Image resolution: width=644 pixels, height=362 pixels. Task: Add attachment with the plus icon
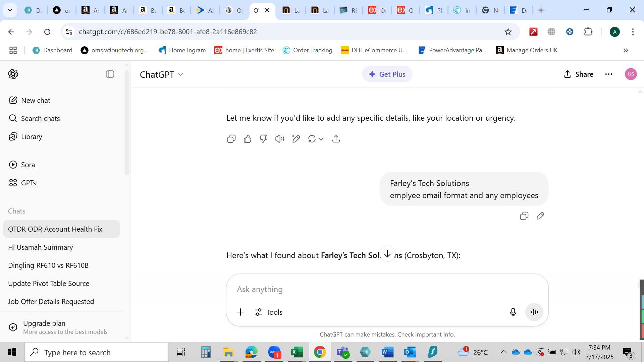point(240,312)
